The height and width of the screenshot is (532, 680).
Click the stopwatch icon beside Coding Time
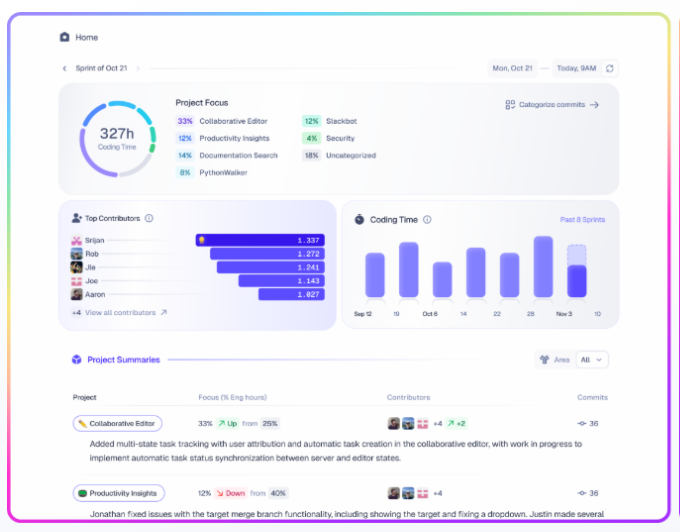359,219
